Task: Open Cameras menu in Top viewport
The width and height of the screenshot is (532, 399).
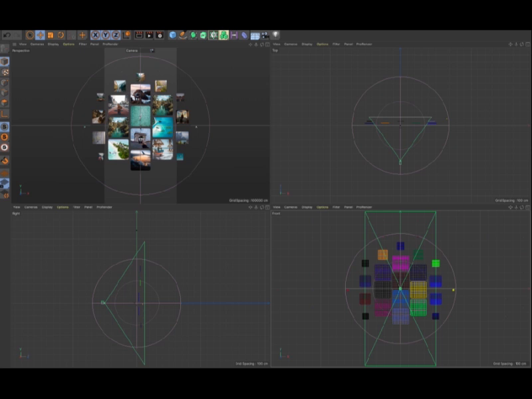Action: click(x=291, y=44)
